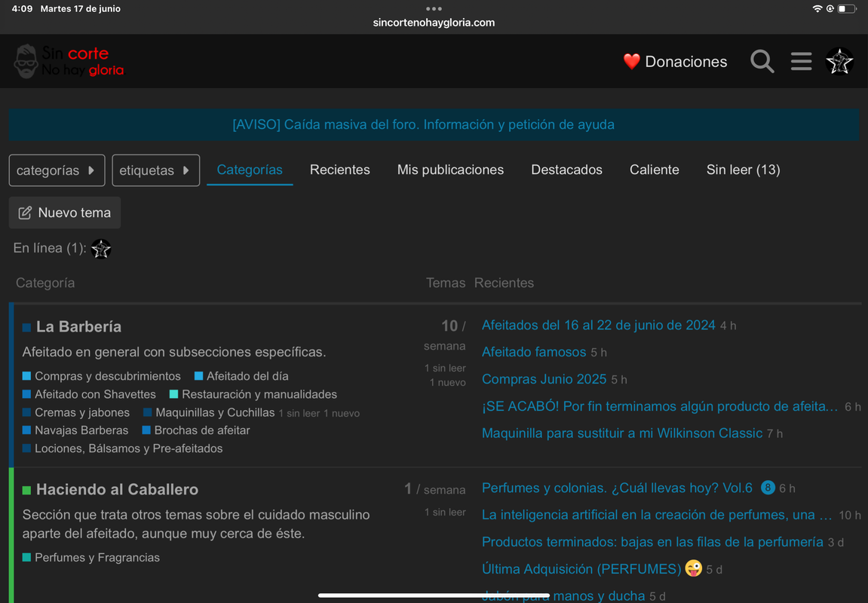This screenshot has width=868, height=603.
Task: Open Cremas y jabones subcategory
Action: pos(82,413)
